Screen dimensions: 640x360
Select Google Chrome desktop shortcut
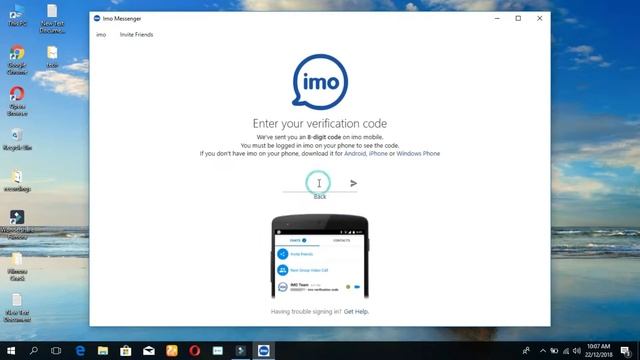(x=17, y=60)
